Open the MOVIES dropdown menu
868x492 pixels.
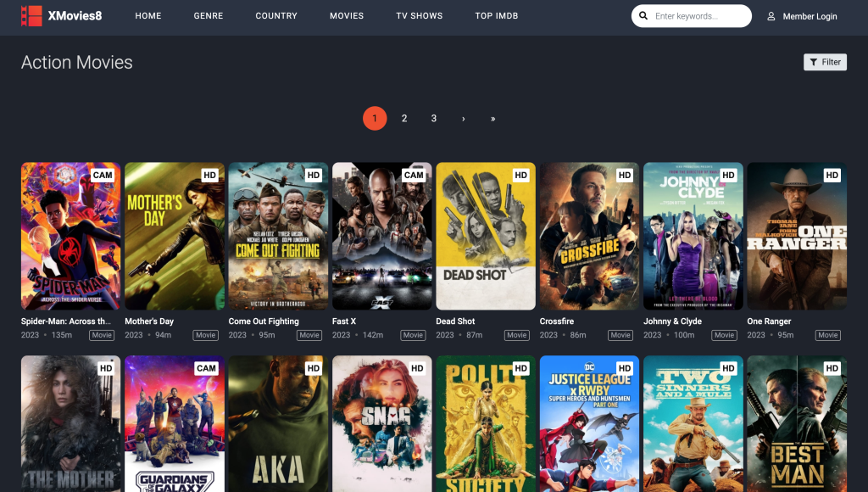(347, 15)
